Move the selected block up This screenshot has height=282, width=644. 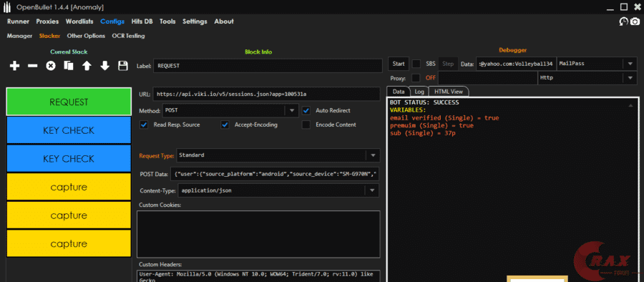87,66
